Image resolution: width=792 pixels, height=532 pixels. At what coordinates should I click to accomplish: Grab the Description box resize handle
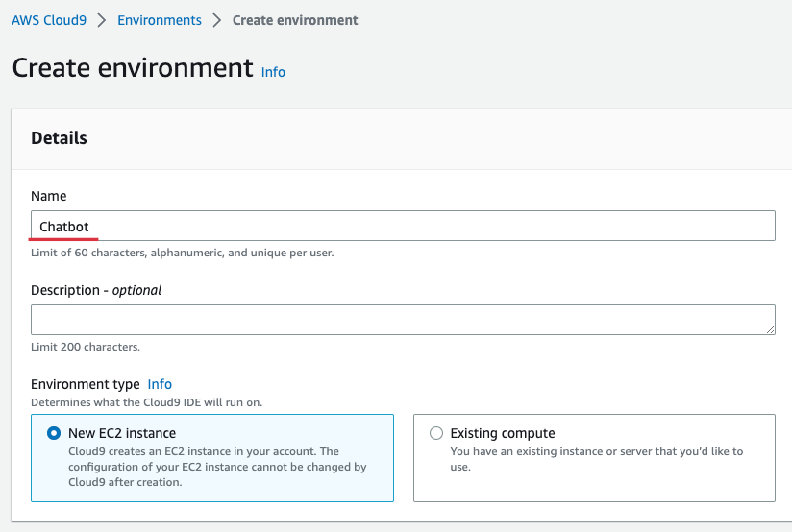tap(770, 329)
